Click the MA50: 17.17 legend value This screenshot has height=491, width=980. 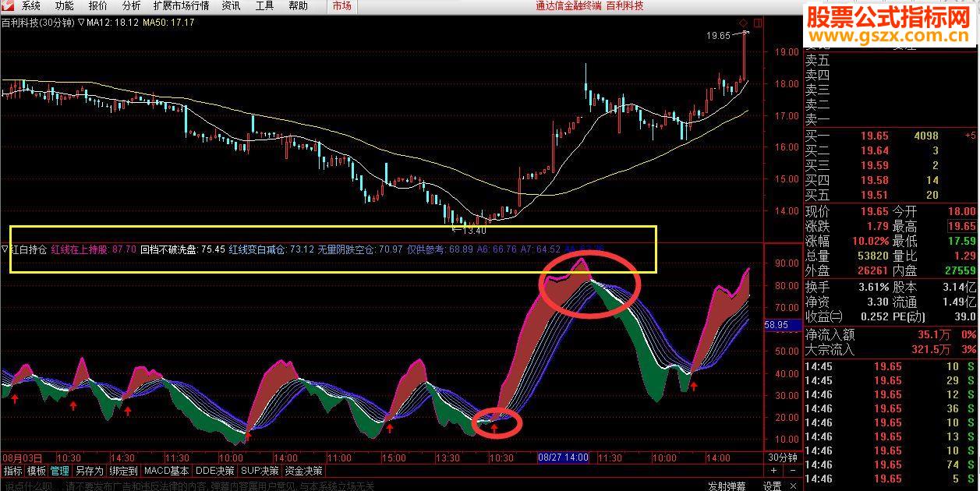click(169, 23)
